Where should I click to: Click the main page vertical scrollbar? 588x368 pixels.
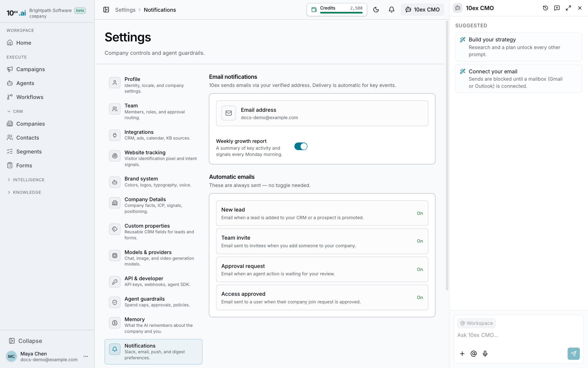click(x=447, y=155)
